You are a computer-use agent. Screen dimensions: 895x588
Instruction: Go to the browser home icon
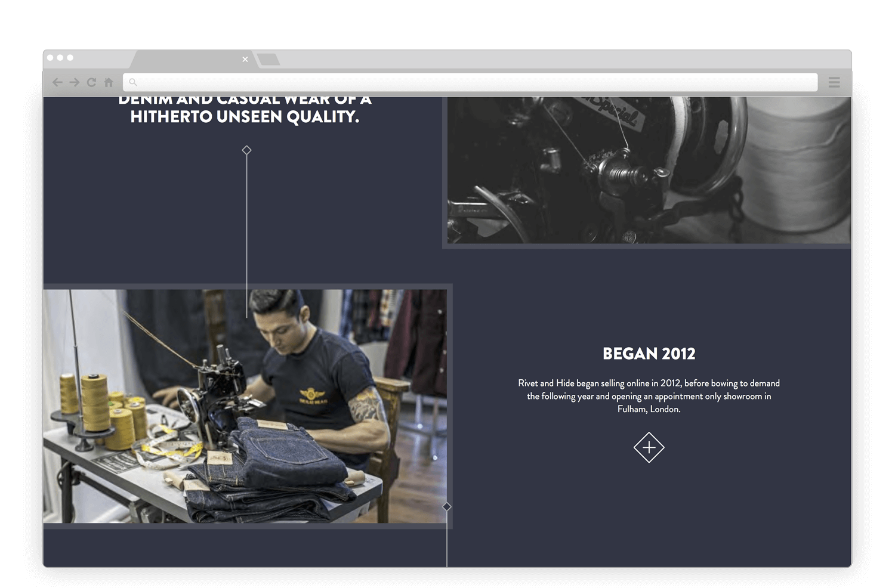109,82
